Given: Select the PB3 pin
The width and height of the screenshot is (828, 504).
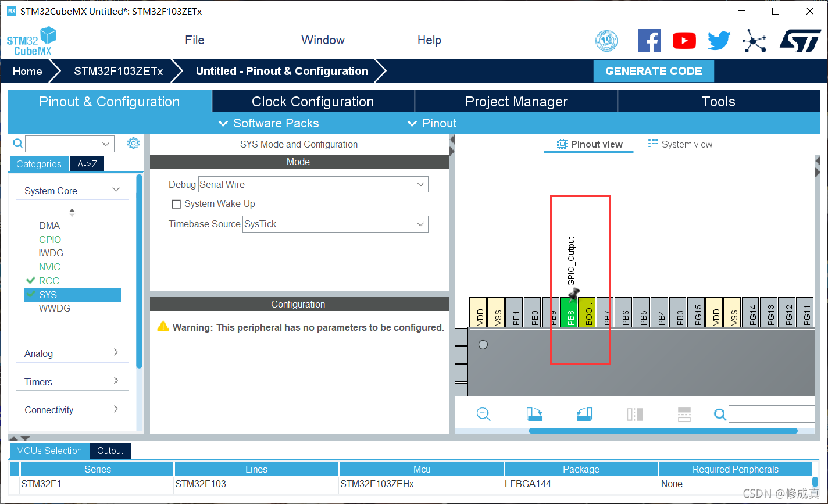Looking at the screenshot, I should pos(678,312).
